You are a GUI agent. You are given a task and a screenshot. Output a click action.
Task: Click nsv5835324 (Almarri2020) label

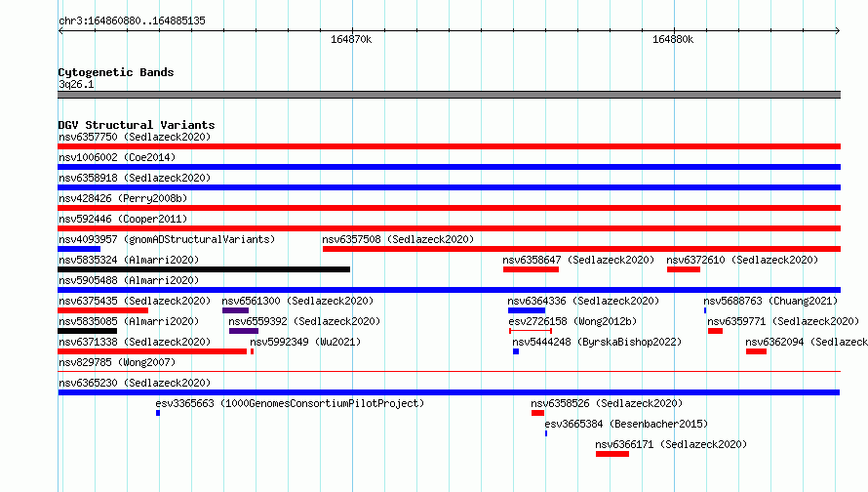pos(129,260)
